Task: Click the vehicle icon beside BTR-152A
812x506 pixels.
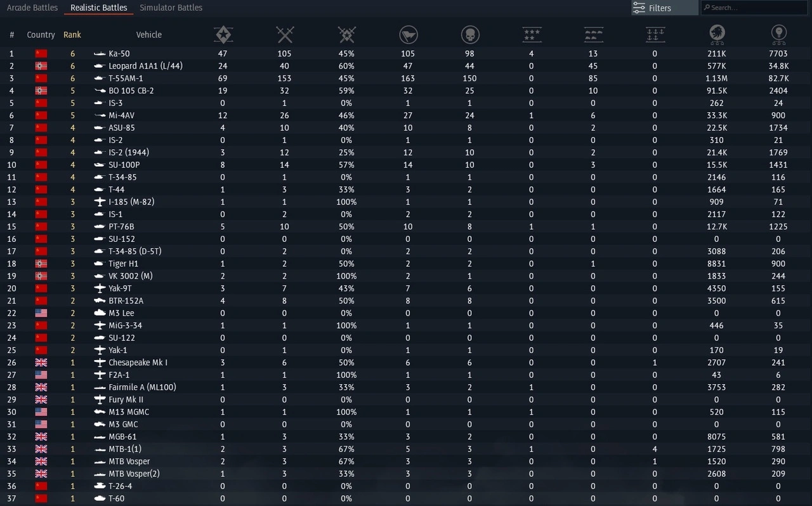Action: pyautogui.click(x=100, y=301)
